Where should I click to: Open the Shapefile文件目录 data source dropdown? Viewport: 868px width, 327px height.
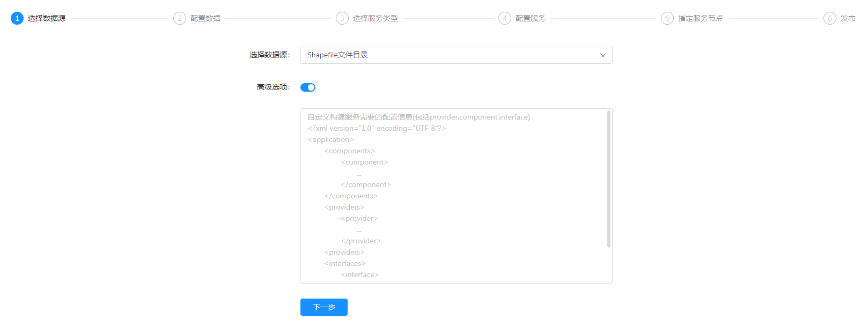[x=451, y=55]
